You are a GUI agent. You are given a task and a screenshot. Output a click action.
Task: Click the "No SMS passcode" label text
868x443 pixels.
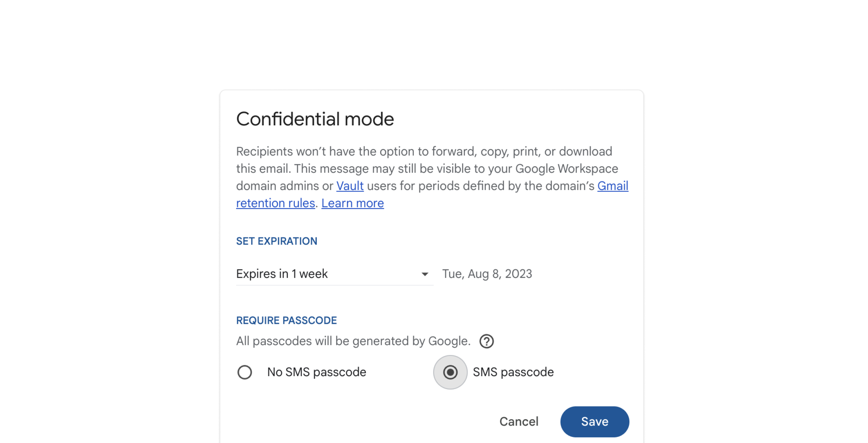tap(316, 372)
